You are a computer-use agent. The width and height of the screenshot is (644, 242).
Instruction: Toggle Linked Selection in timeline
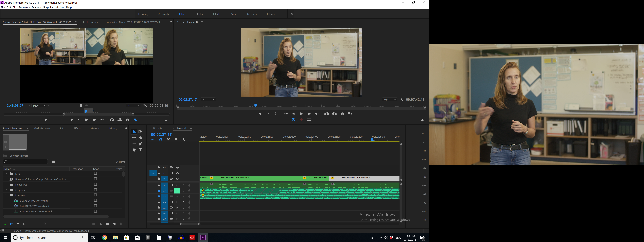168,139
